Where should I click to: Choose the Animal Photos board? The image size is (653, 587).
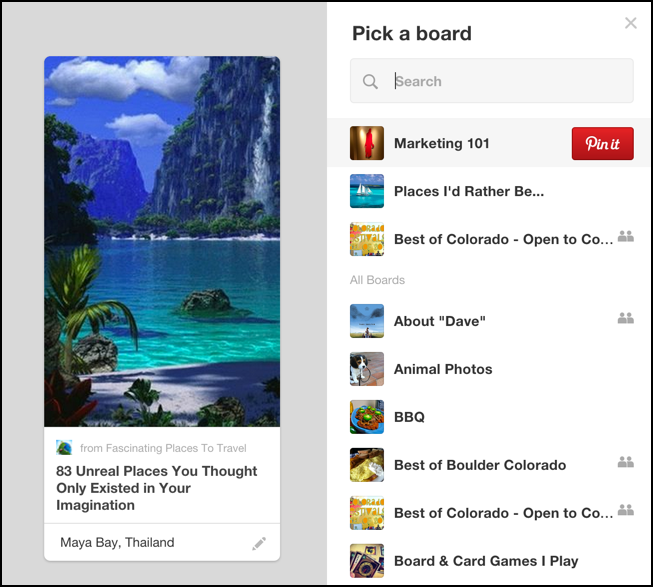pyautogui.click(x=488, y=369)
